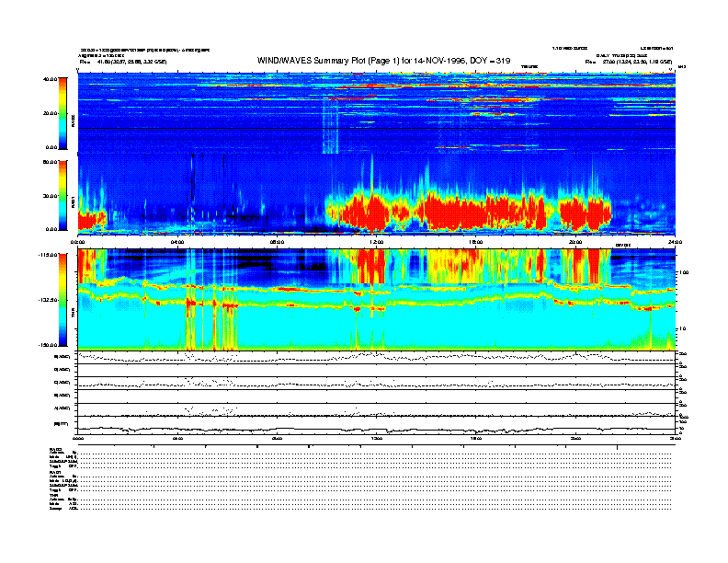Click the 10 frequency label right of TNR
Screen dimensions: 728x563
682,329
